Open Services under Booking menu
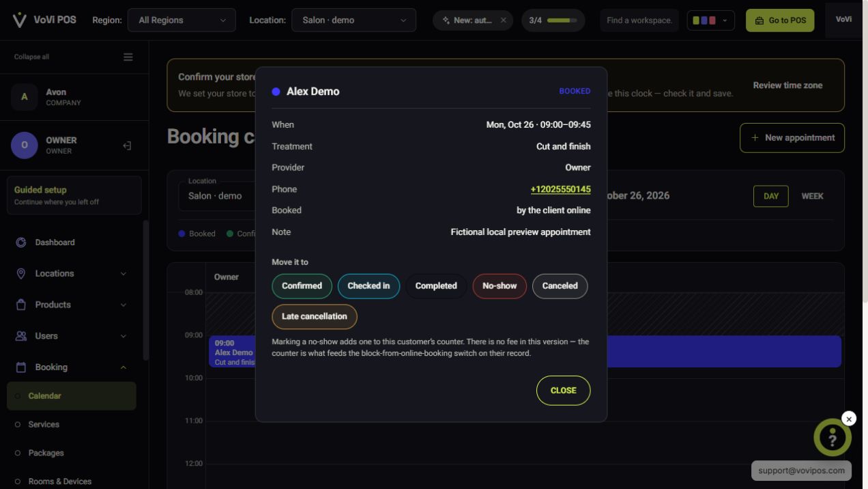 pyautogui.click(x=44, y=425)
